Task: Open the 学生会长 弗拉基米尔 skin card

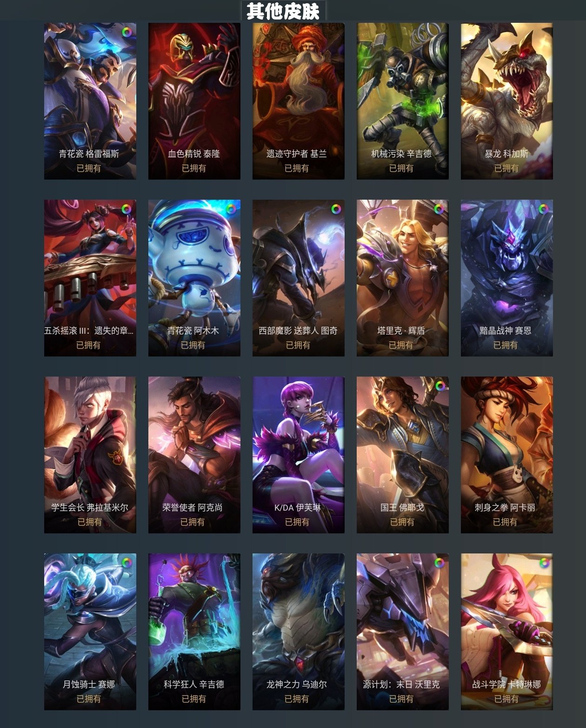Action: click(x=90, y=455)
